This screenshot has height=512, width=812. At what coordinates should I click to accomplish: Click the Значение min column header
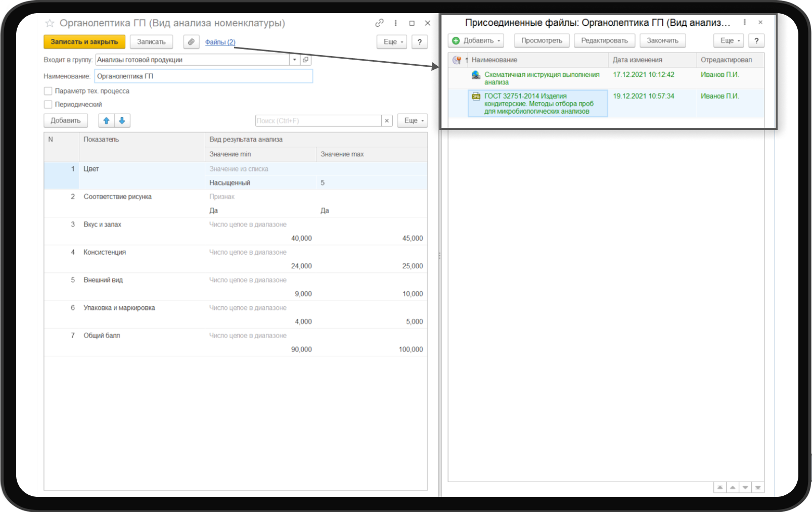[260, 154]
